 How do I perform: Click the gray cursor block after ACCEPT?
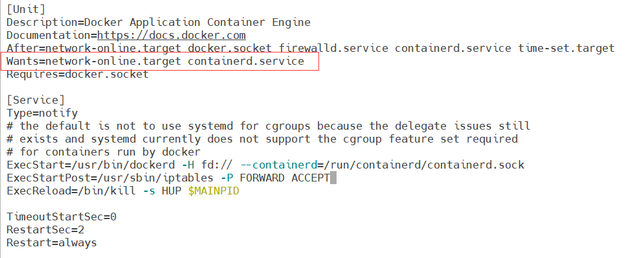[x=333, y=178]
